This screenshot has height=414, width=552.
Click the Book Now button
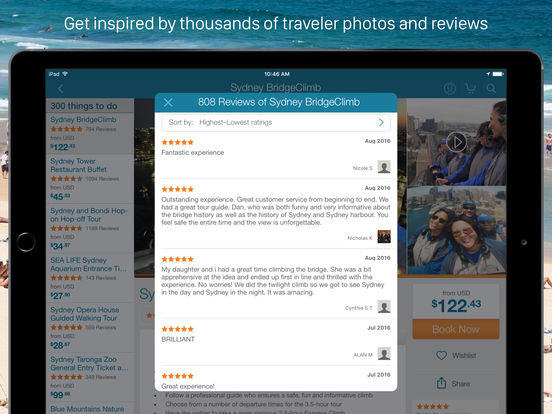[x=456, y=329]
